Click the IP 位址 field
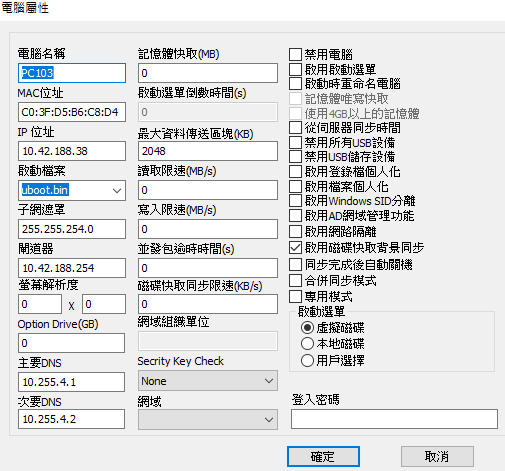 (72, 151)
